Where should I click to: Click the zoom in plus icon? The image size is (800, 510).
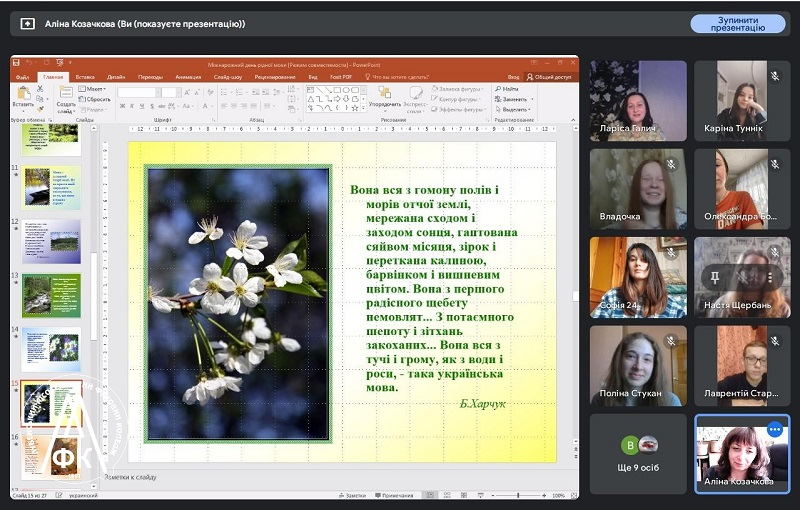544,495
